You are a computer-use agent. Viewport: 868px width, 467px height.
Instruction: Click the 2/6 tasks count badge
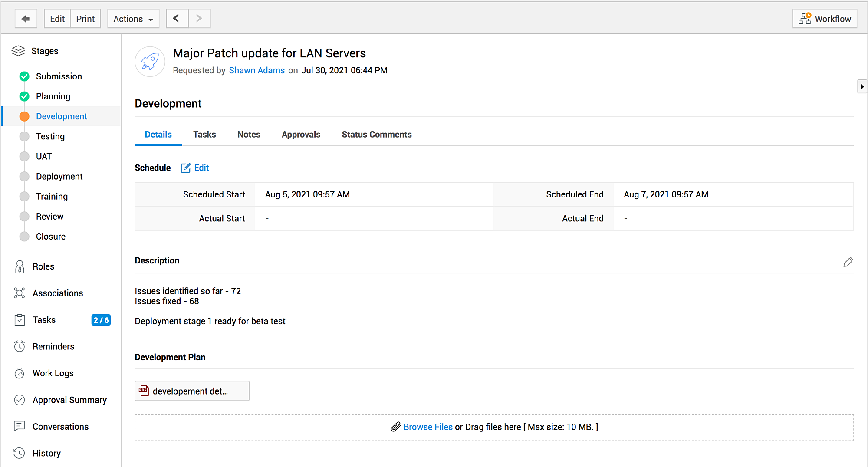(x=101, y=320)
